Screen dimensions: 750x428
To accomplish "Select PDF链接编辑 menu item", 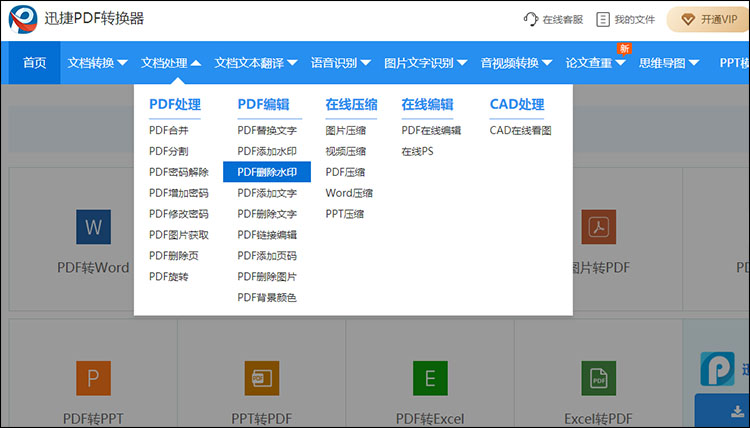I will 267,235.
